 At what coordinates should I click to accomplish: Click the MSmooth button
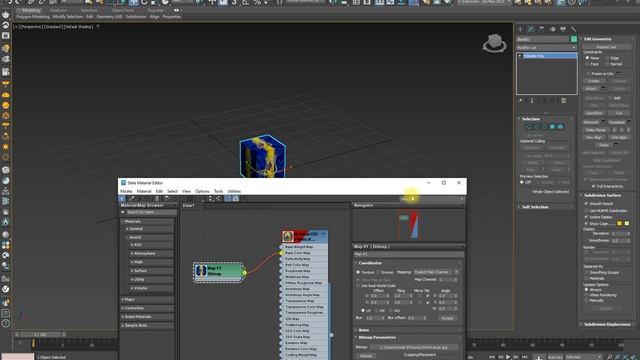[x=591, y=122]
